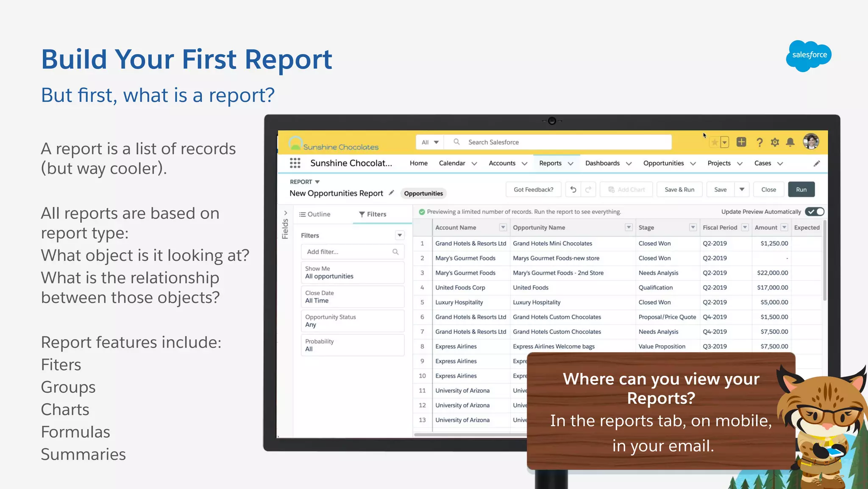Click the Sunshine Chocolates logo
The width and height of the screenshot is (868, 489).
[x=334, y=144]
